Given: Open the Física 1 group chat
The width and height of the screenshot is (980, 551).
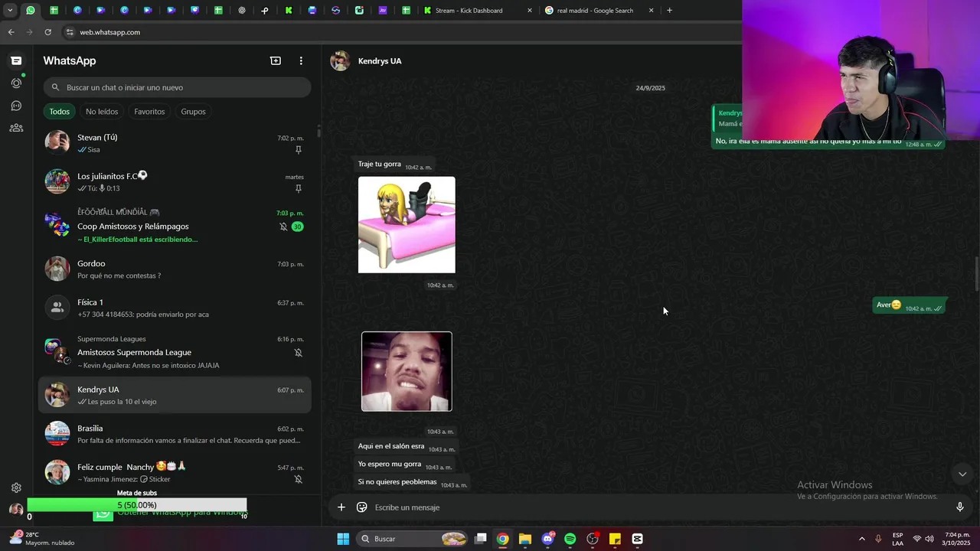Looking at the screenshot, I should point(175,308).
